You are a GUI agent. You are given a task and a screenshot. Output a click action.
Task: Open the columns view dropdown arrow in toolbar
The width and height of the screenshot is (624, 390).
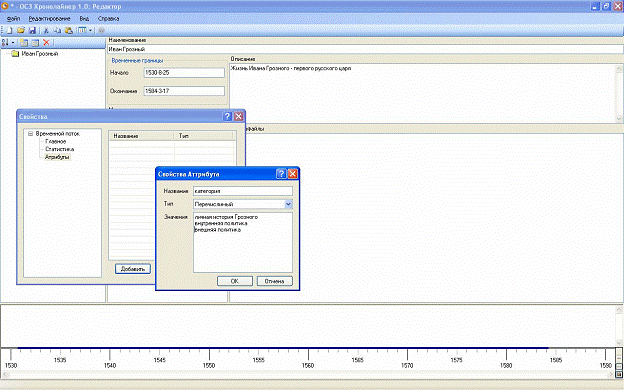click(90, 30)
